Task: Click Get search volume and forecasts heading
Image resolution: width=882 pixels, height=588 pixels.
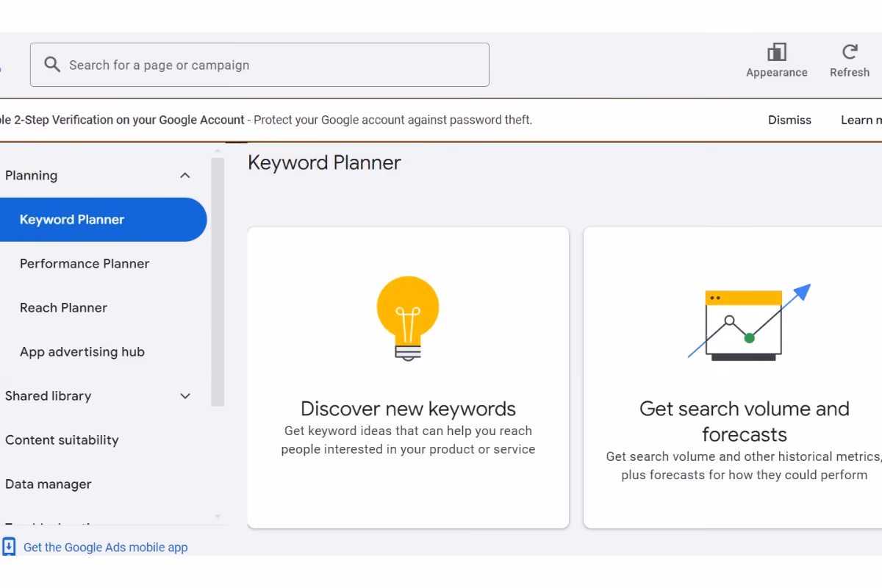Action: click(x=744, y=421)
